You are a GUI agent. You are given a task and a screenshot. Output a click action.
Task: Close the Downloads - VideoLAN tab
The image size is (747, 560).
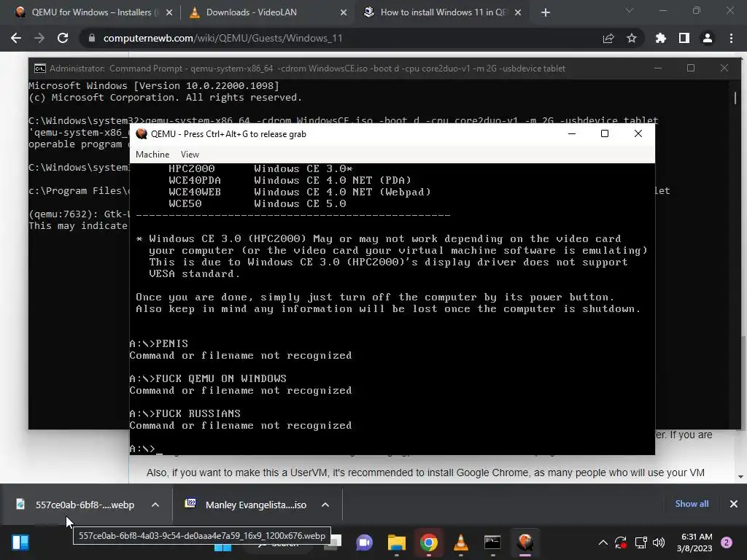click(344, 13)
